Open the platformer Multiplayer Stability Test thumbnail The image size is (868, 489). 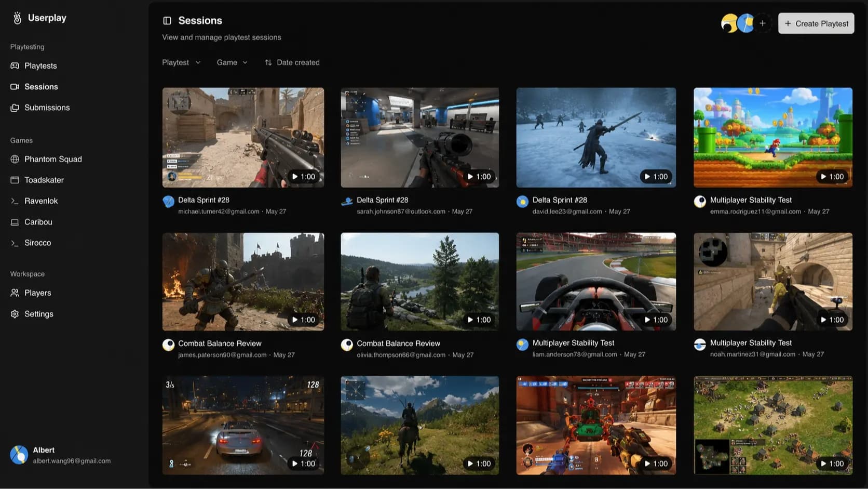pos(773,137)
